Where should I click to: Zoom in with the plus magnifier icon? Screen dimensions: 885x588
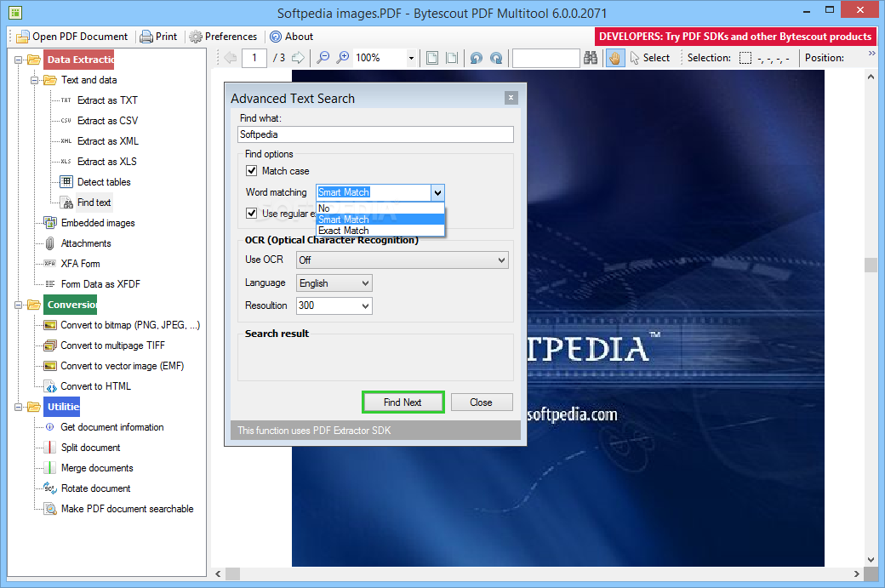[x=343, y=58]
